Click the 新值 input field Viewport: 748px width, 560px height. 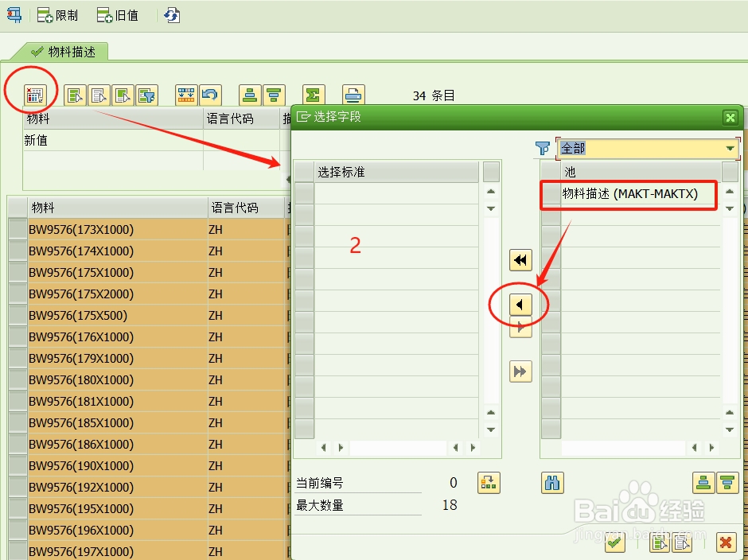point(95,140)
